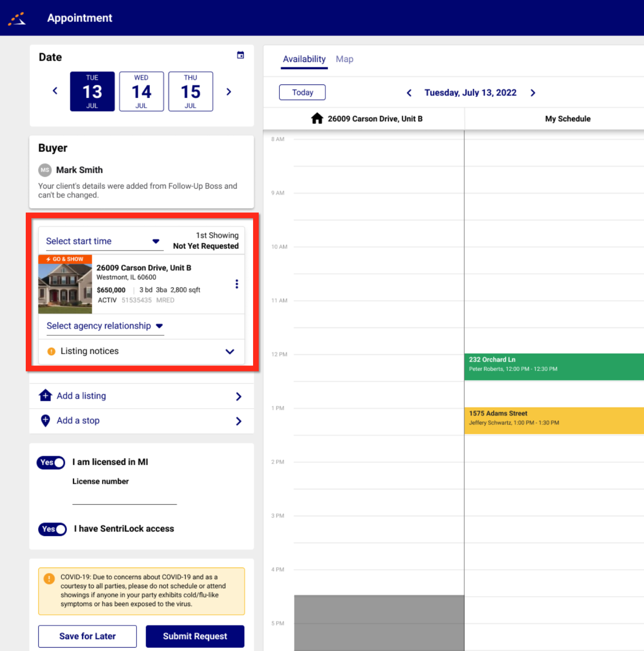Click the orange Listing notices warning icon

pos(52,351)
